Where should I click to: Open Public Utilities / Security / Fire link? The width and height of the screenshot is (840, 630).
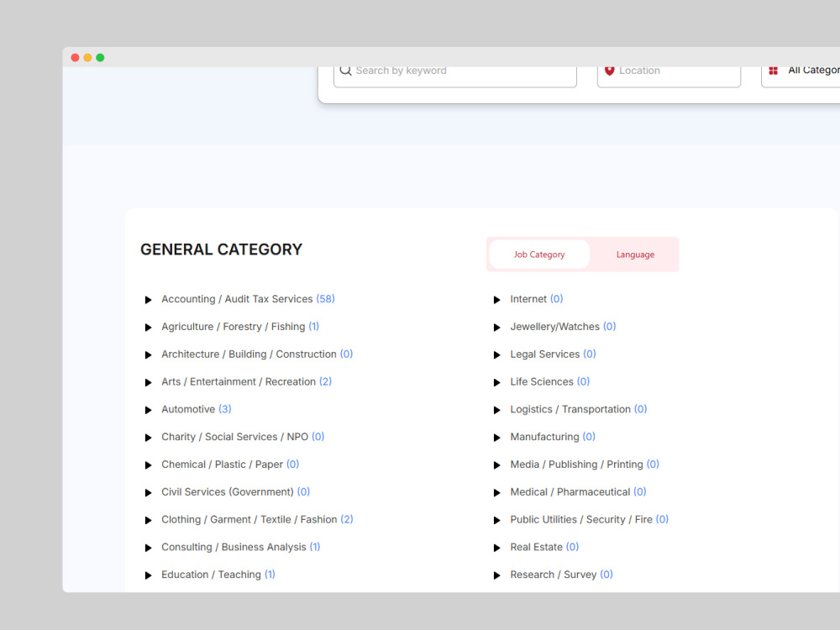pyautogui.click(x=590, y=520)
